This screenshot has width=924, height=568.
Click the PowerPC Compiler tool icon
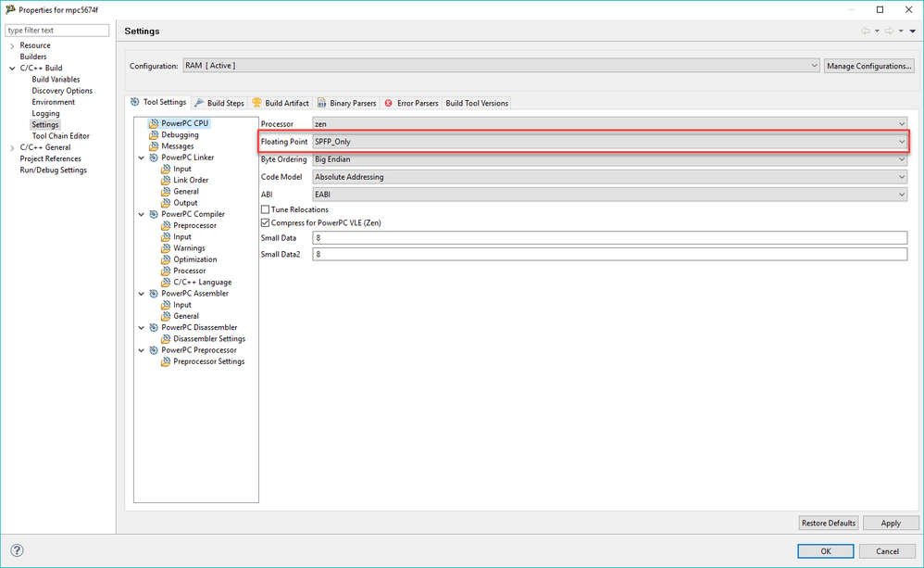(154, 214)
